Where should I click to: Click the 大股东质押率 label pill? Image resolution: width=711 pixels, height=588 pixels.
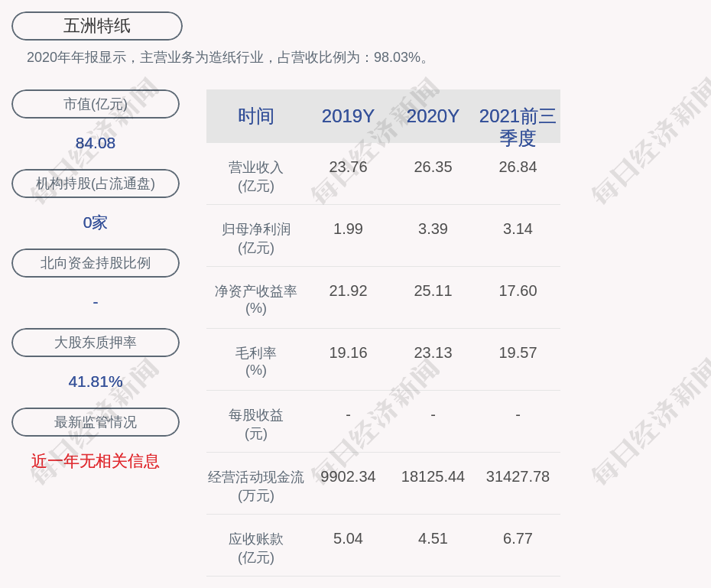click(96, 343)
